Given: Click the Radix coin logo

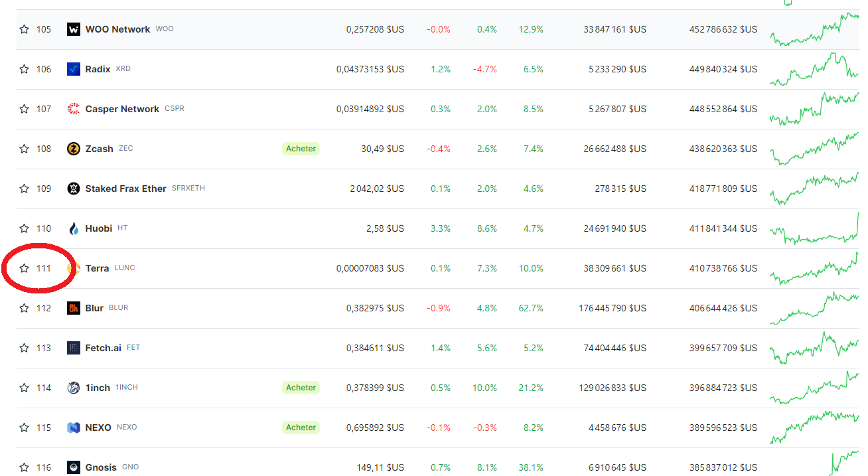Looking at the screenshot, I should [74, 69].
